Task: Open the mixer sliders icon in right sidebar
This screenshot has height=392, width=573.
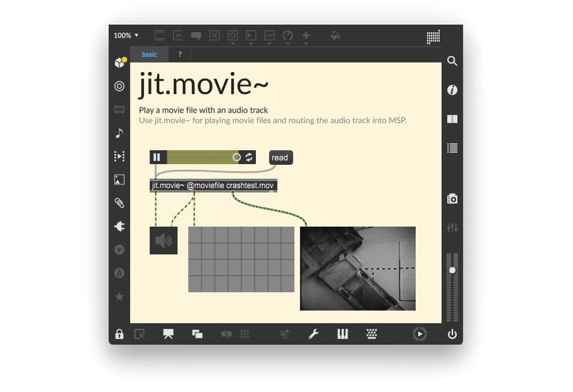Action: tap(452, 228)
